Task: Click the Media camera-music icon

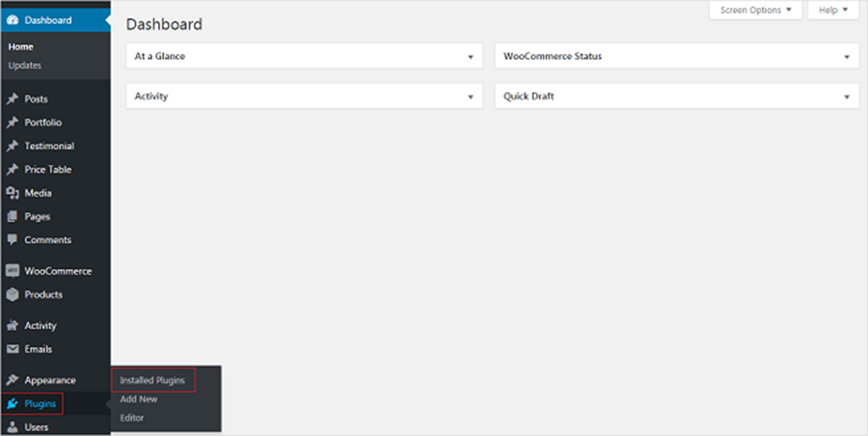Action: (13, 193)
